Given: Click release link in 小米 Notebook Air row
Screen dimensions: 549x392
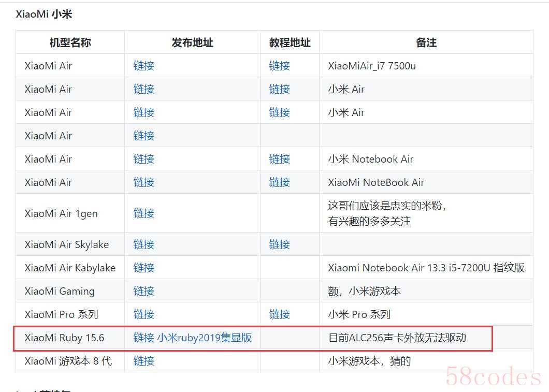Looking at the screenshot, I should coord(143,159).
